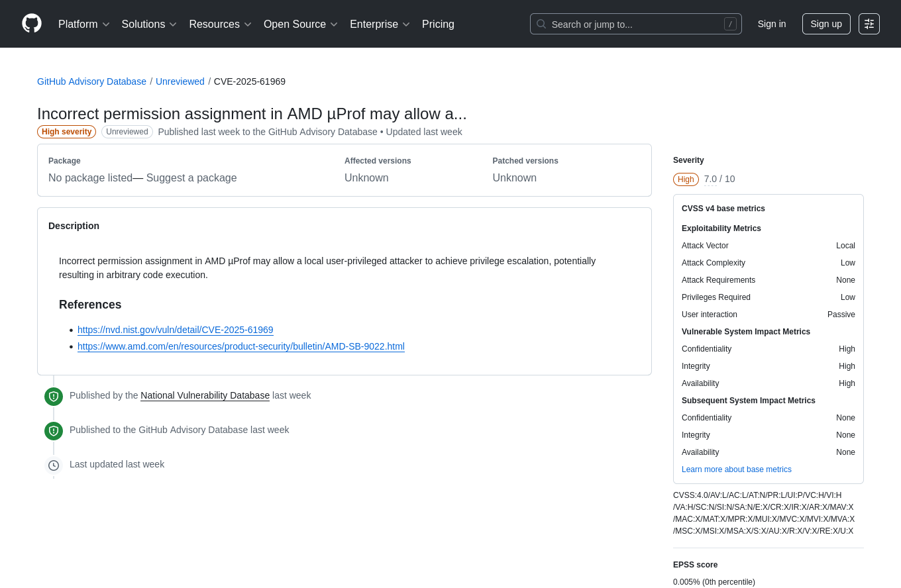Click the search magnifier icon
The width and height of the screenshot is (901, 588).
coord(541,24)
